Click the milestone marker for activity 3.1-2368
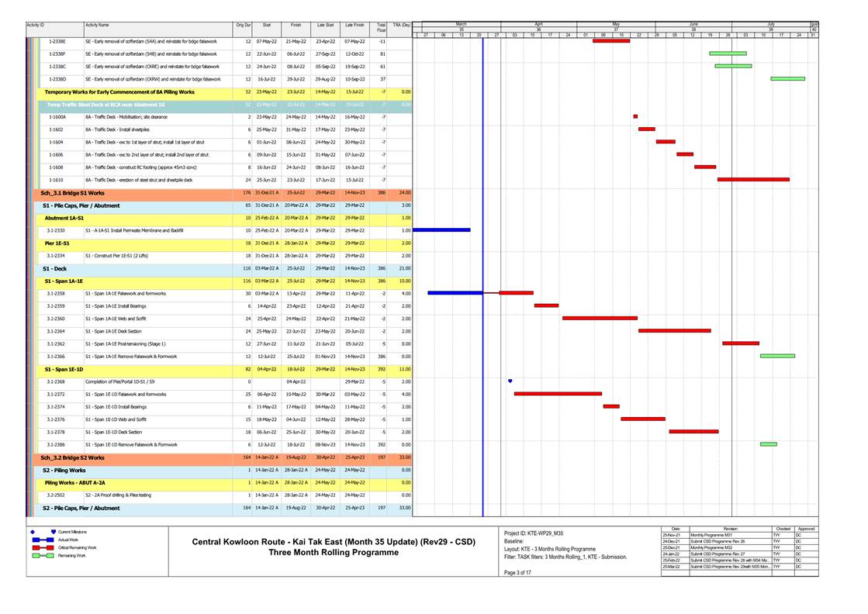Image resolution: width=868 pixels, height=614 pixels. (x=510, y=381)
